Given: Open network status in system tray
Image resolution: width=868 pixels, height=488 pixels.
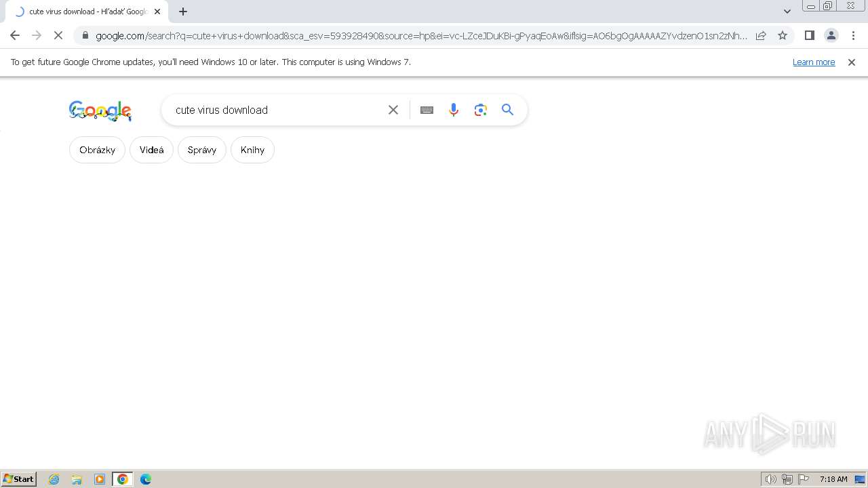Looking at the screenshot, I should [x=787, y=479].
